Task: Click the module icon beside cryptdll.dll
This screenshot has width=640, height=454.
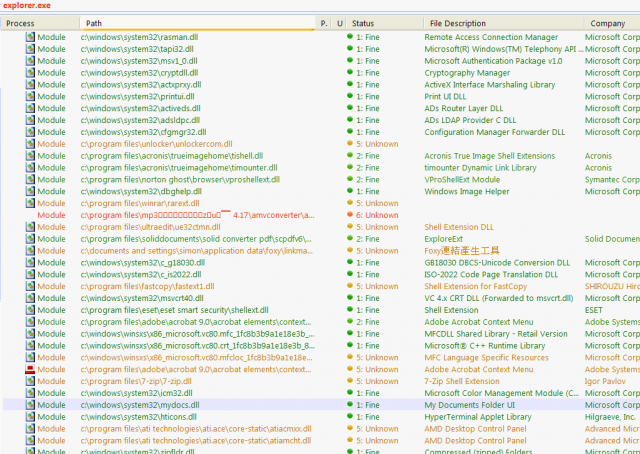Action: tap(30, 73)
